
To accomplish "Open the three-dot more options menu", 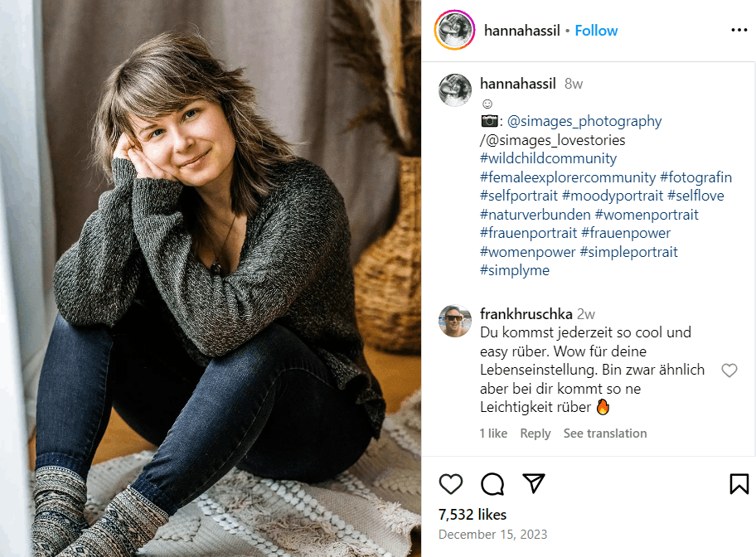I will [739, 31].
